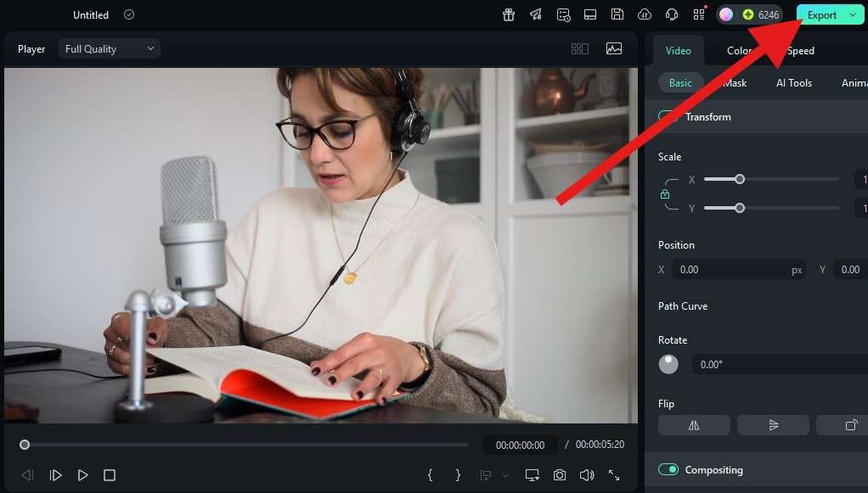Click the add marker icon in player controls
The width and height of the screenshot is (868, 493).
(486, 475)
